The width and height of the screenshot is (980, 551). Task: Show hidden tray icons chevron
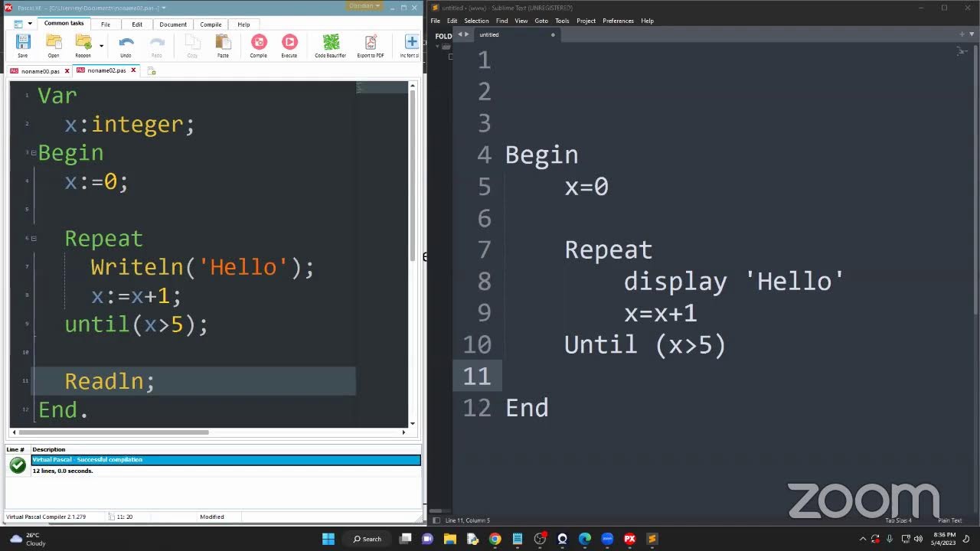863,539
